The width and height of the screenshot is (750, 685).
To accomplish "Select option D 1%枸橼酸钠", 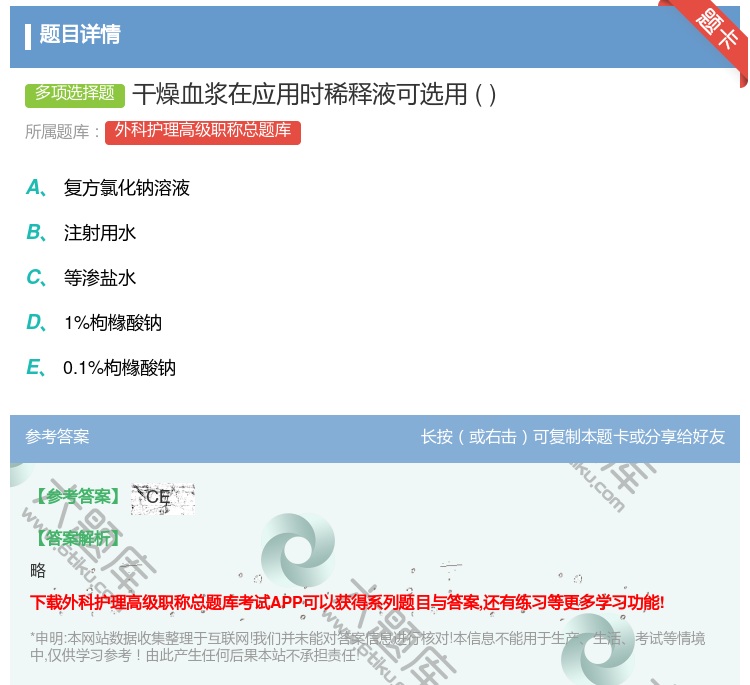I will pyautogui.click(x=112, y=323).
